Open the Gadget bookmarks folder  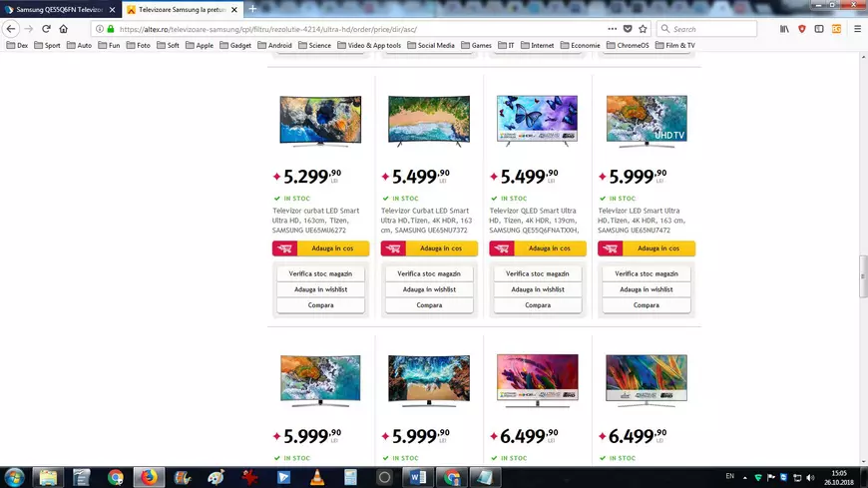click(235, 46)
